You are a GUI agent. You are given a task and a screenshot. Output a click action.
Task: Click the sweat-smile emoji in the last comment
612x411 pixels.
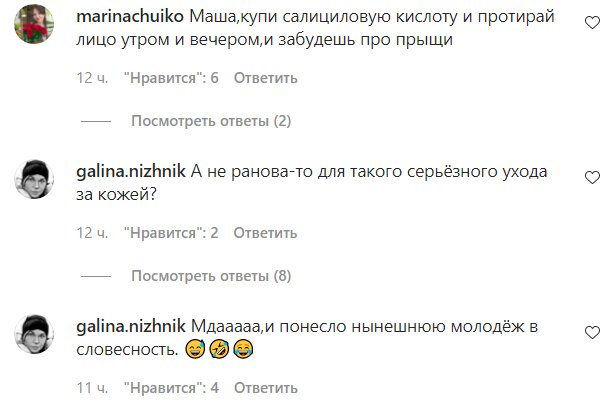click(x=195, y=350)
